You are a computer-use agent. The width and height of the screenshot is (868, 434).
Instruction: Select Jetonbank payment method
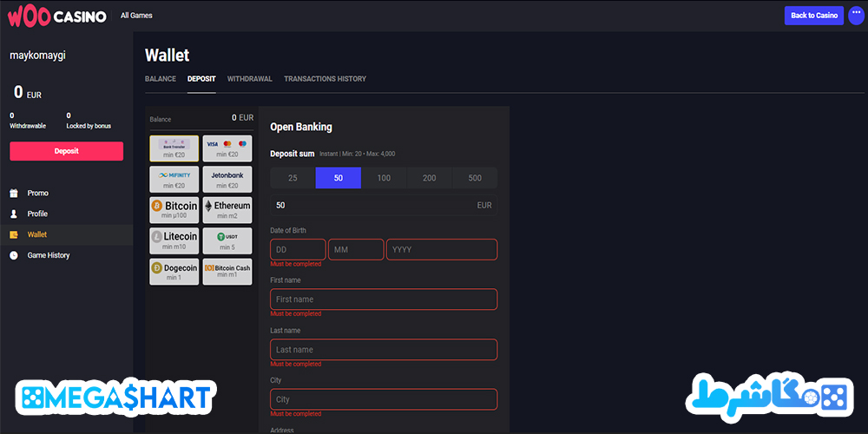pyautogui.click(x=227, y=180)
